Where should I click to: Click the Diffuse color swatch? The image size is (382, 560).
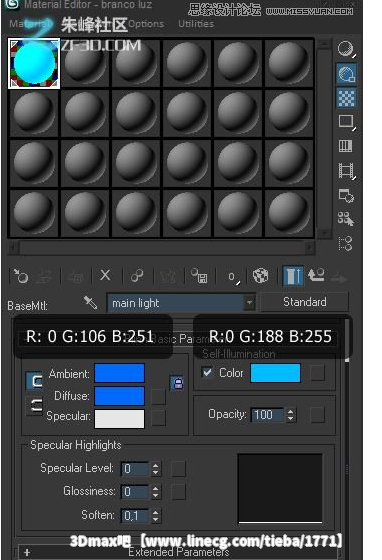120,396
